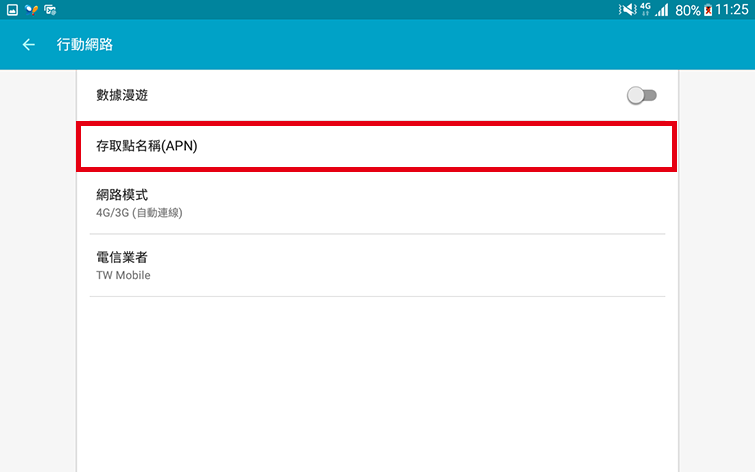The height and width of the screenshot is (472, 755).
Task: Tap the screen capture notification icon
Action: [x=50, y=10]
